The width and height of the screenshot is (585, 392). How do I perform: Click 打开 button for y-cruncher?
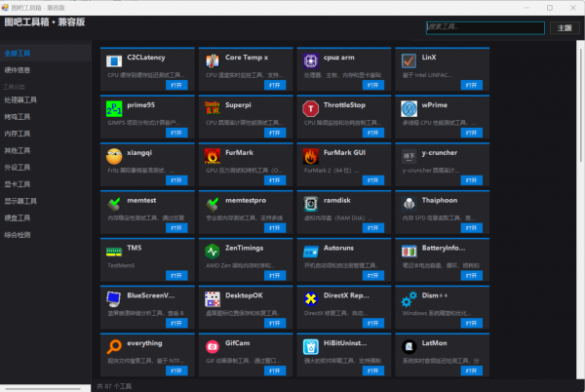pyautogui.click(x=472, y=180)
